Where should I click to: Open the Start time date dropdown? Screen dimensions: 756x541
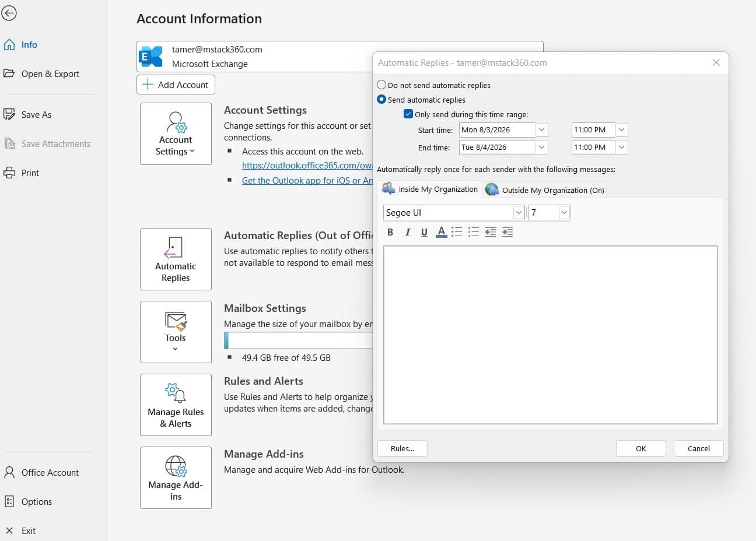(542, 130)
